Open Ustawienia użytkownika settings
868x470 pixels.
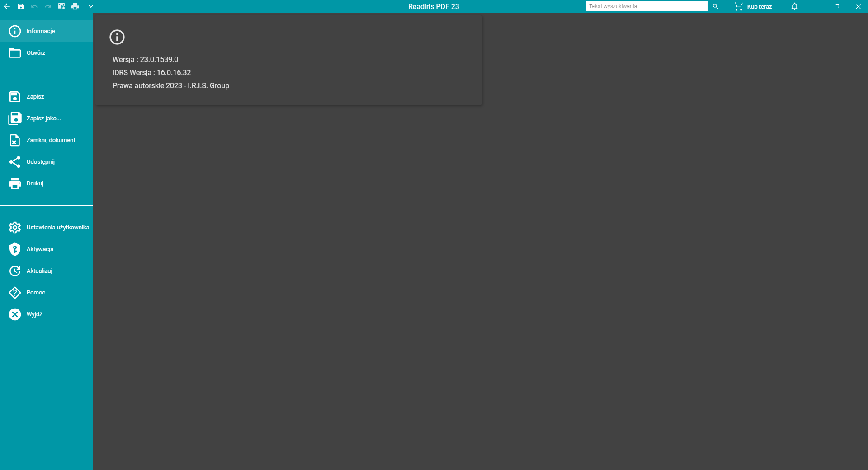point(47,228)
